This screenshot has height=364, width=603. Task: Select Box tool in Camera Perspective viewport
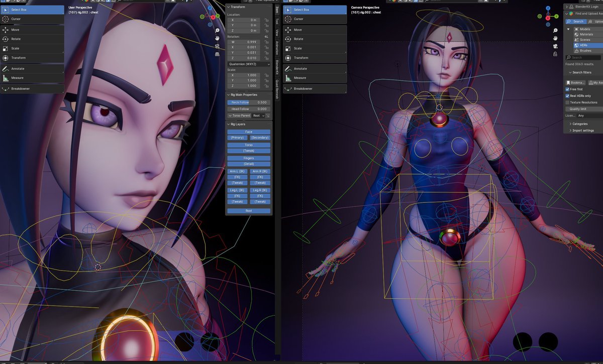[x=315, y=10]
